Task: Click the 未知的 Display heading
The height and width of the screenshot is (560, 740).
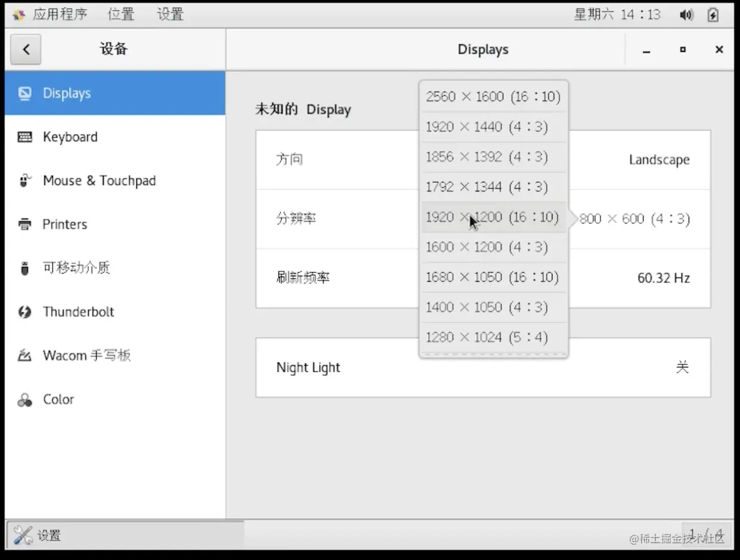Action: click(303, 110)
